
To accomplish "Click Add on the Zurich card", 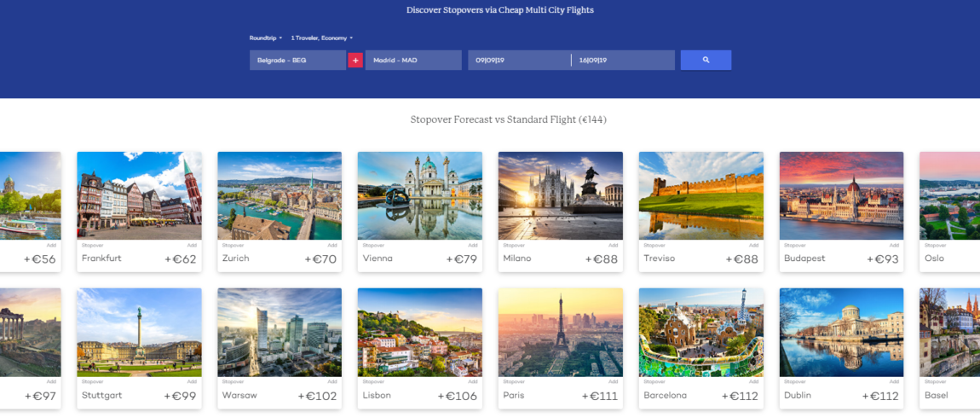I will pyautogui.click(x=331, y=246).
